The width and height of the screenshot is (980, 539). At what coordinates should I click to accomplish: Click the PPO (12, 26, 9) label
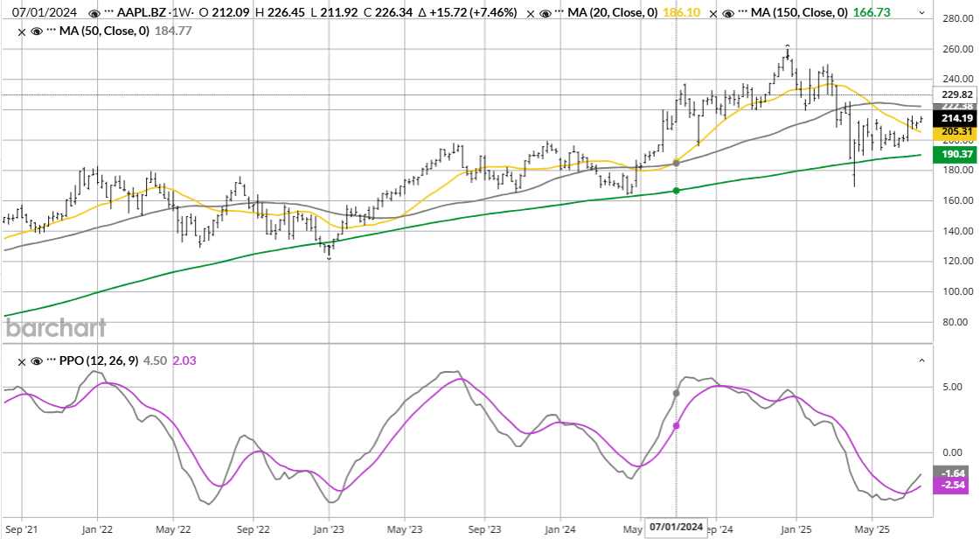pos(99,360)
